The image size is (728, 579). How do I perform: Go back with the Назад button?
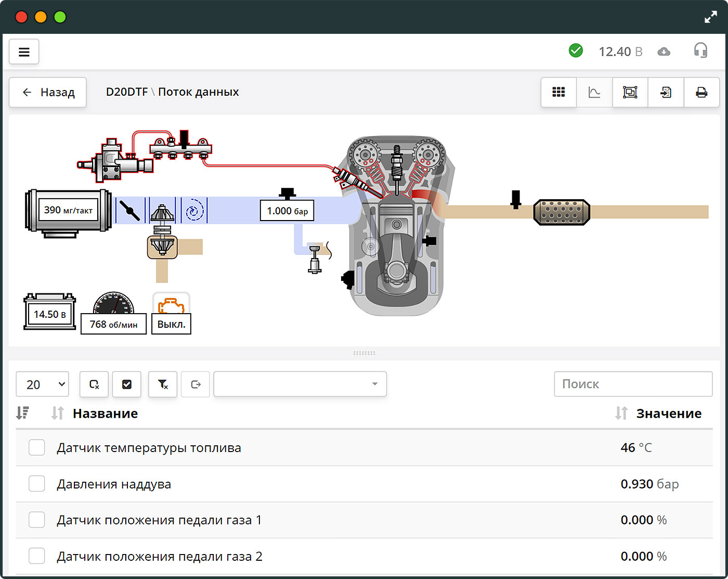click(x=48, y=93)
